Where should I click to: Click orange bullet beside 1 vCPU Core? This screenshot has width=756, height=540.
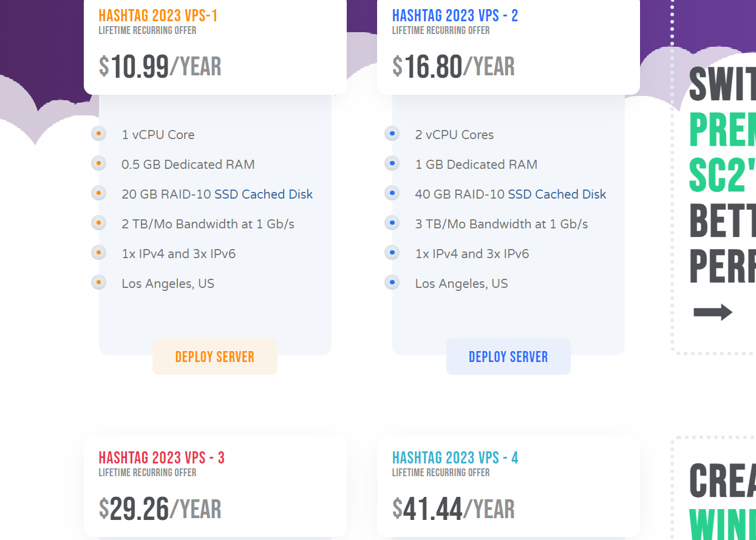98,134
